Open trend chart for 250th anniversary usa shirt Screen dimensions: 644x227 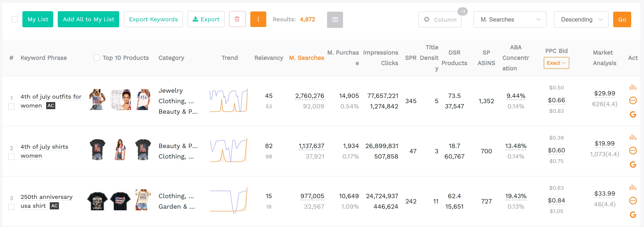[x=229, y=201]
